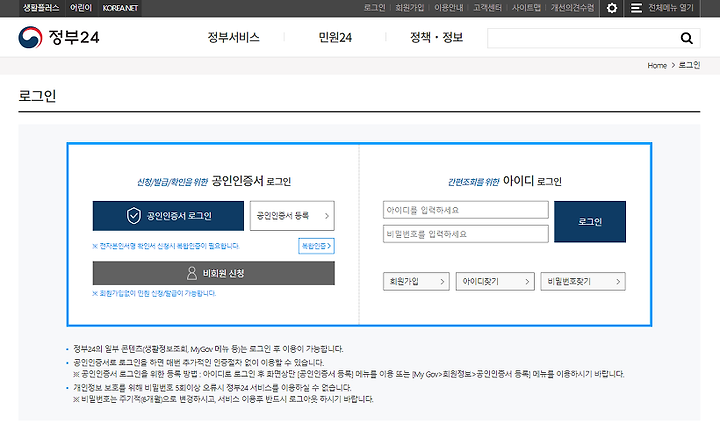Screen dimensions: 720x438
Task: Click 전체메뉴 열기 text
Action: 670,8
